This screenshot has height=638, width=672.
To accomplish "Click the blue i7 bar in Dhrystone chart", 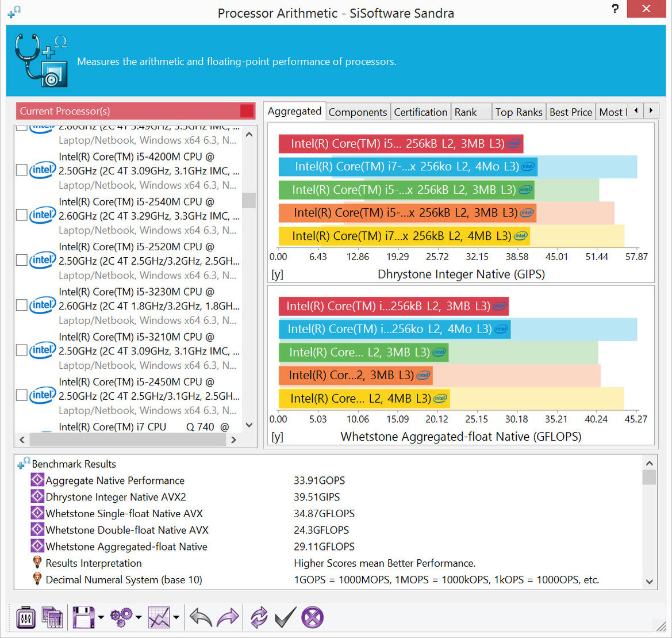I will [408, 166].
